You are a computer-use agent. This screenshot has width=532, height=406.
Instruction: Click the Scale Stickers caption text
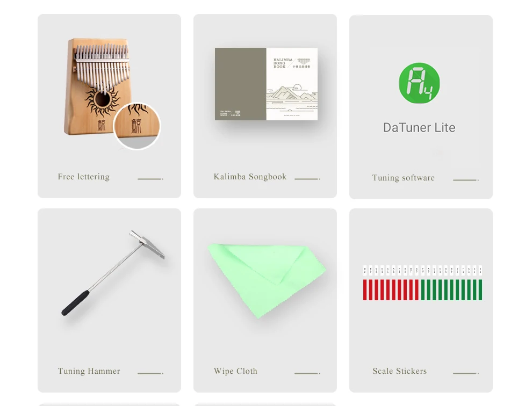point(400,371)
